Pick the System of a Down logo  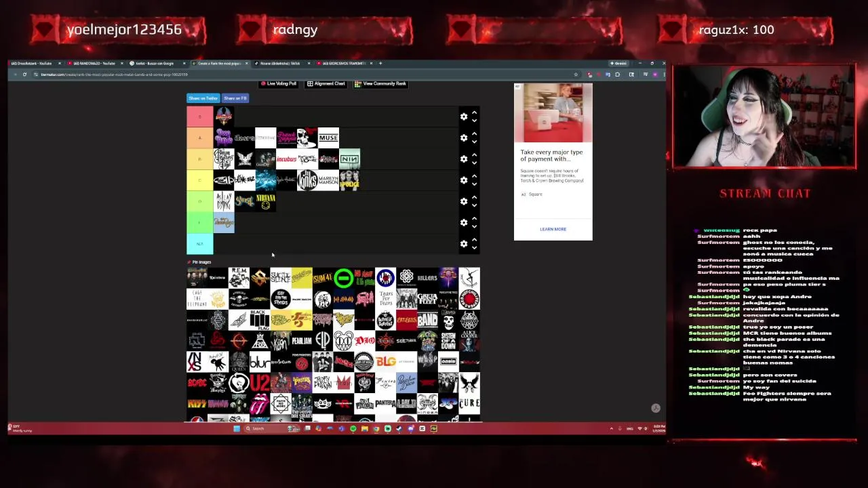tap(448, 341)
